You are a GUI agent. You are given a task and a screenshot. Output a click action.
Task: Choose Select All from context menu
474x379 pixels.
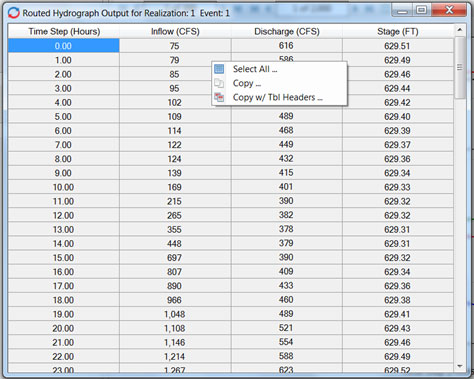pyautogui.click(x=279, y=69)
